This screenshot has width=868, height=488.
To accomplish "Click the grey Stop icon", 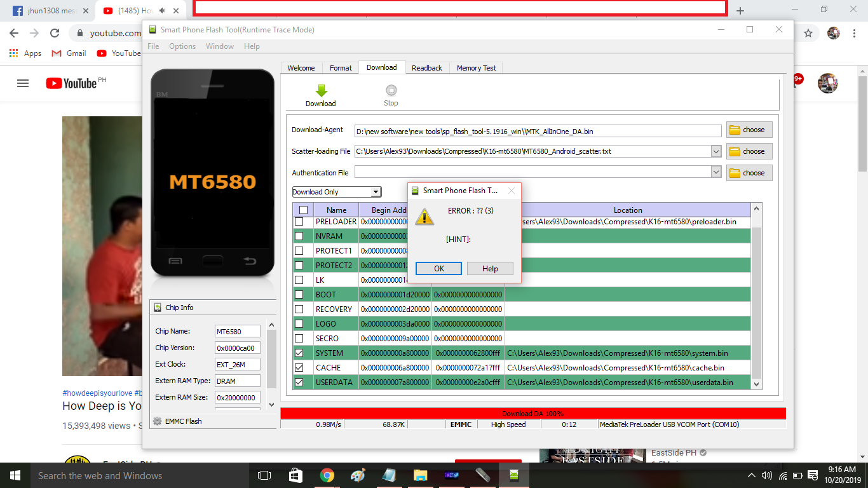I will (391, 91).
